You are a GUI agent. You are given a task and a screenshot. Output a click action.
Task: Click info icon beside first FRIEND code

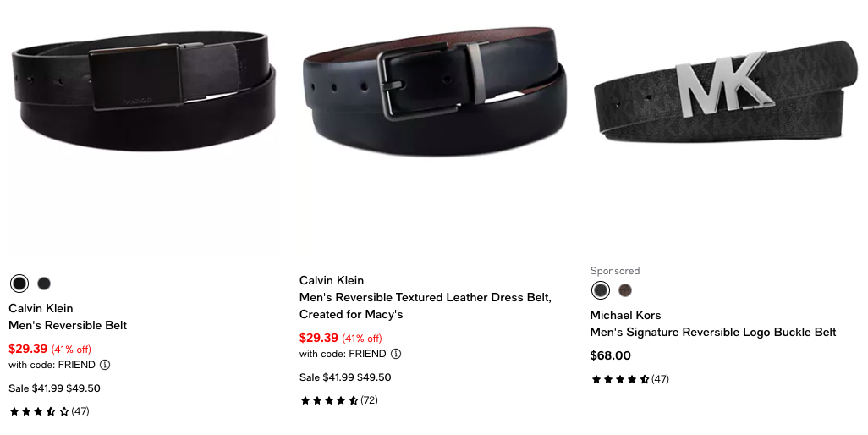105,365
